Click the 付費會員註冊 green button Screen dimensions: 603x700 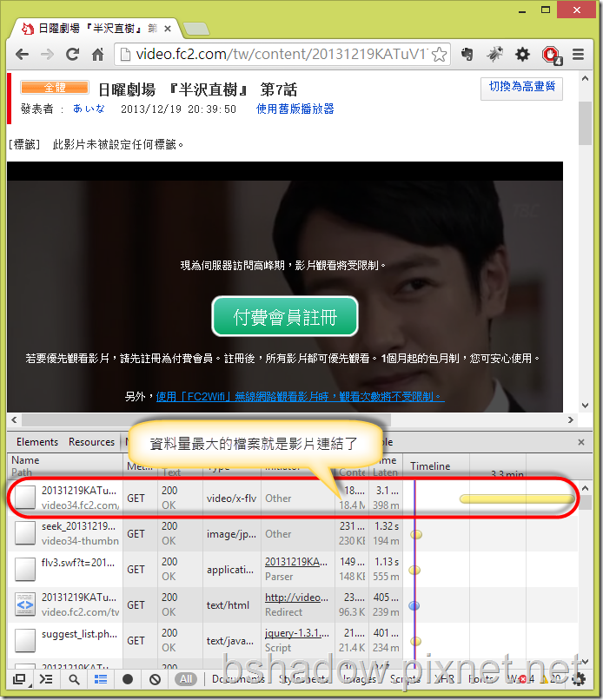click(285, 316)
